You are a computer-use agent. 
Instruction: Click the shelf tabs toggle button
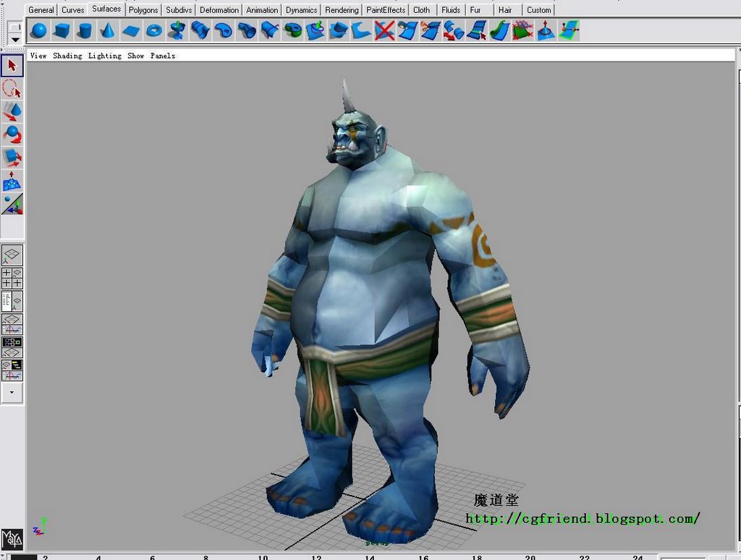tap(16, 27)
